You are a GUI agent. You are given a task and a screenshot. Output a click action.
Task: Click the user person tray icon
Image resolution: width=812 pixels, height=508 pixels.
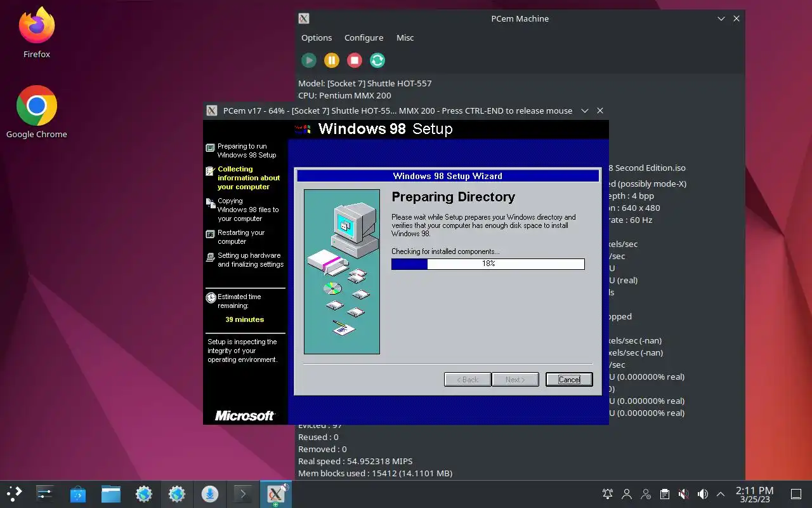627,494
